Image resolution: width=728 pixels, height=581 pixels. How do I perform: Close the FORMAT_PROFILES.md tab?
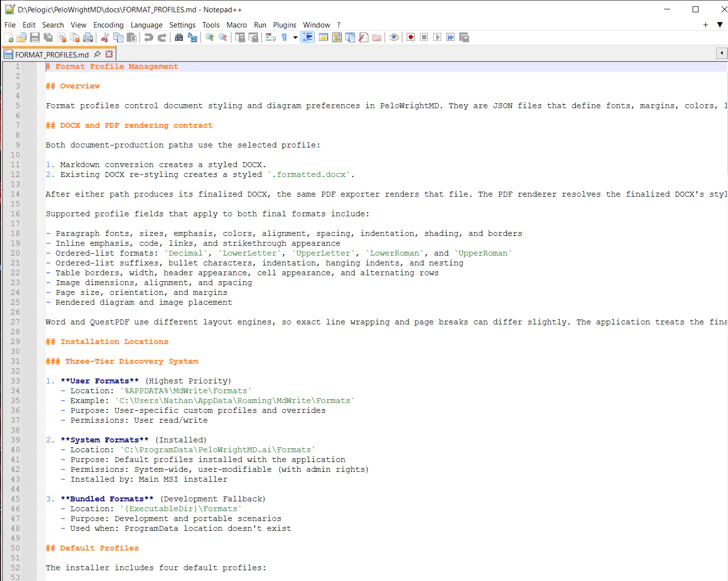pos(109,54)
